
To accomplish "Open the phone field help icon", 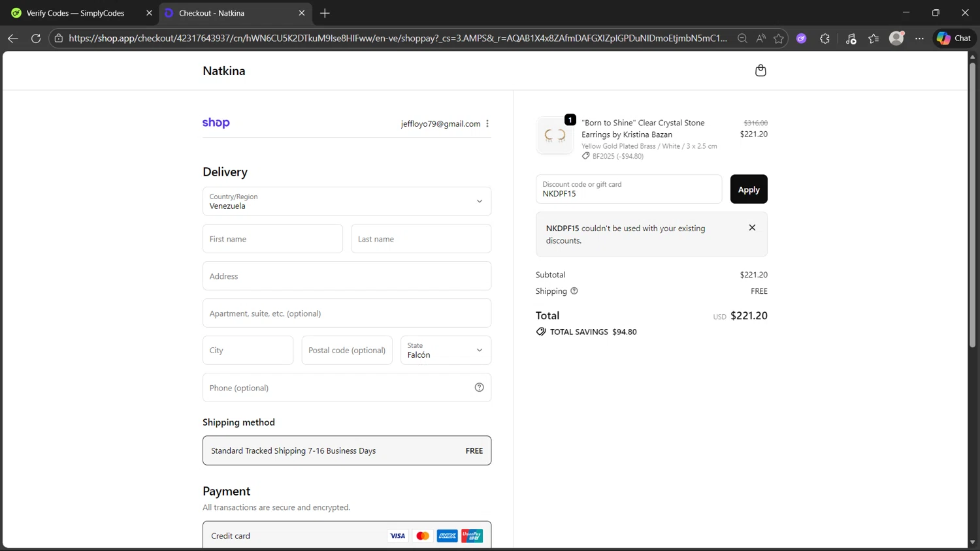I will coord(479,387).
